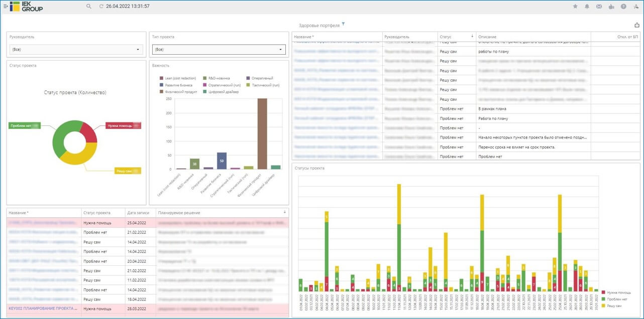Image resolution: width=644 pixels, height=319 pixels.
Task: Open help question mark icon
Action: coord(623,7)
